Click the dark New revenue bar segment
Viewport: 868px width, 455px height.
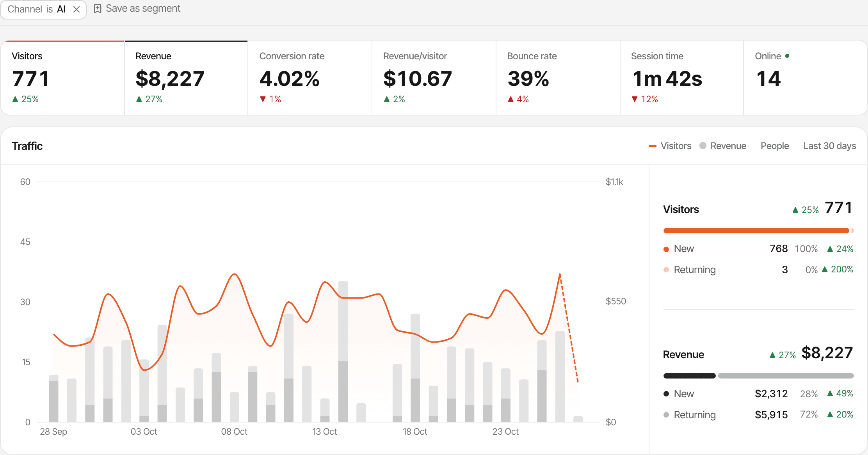[689, 376]
